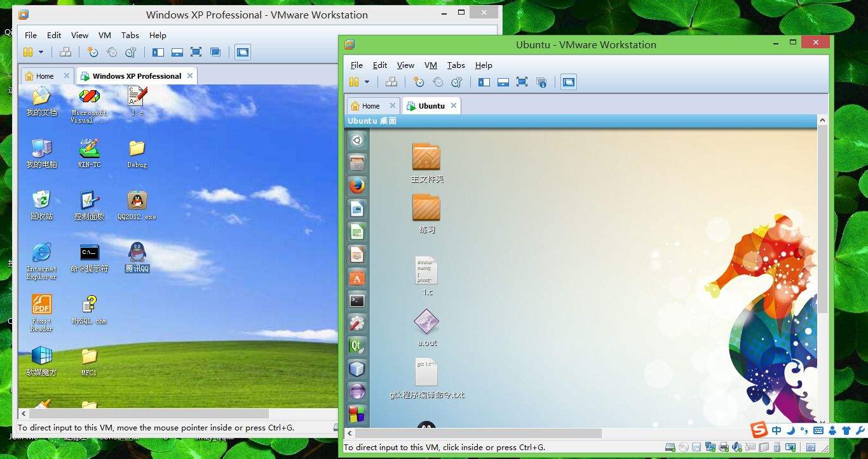Toggle console view in the Windows XP window

243,52
